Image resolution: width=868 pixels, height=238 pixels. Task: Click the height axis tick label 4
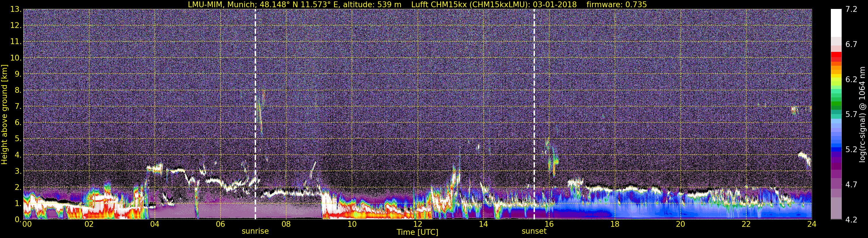coord(18,155)
